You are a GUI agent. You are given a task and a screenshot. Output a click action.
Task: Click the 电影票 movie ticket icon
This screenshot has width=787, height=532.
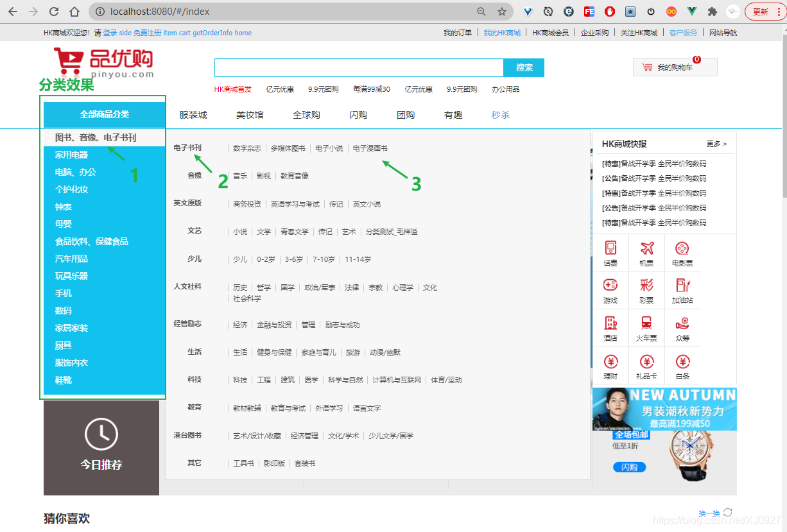click(682, 252)
